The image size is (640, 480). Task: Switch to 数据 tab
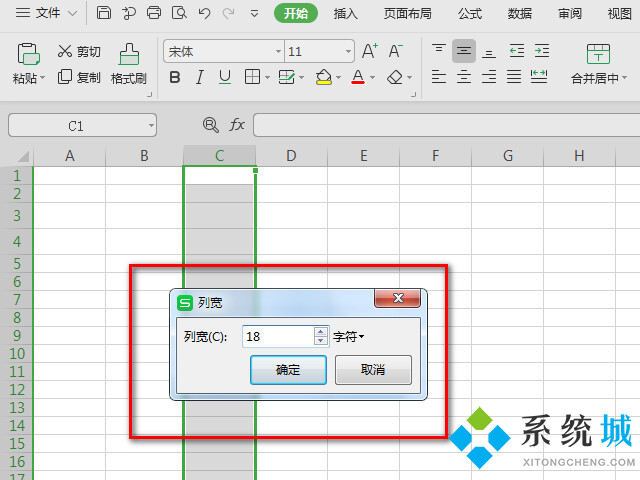click(x=520, y=14)
